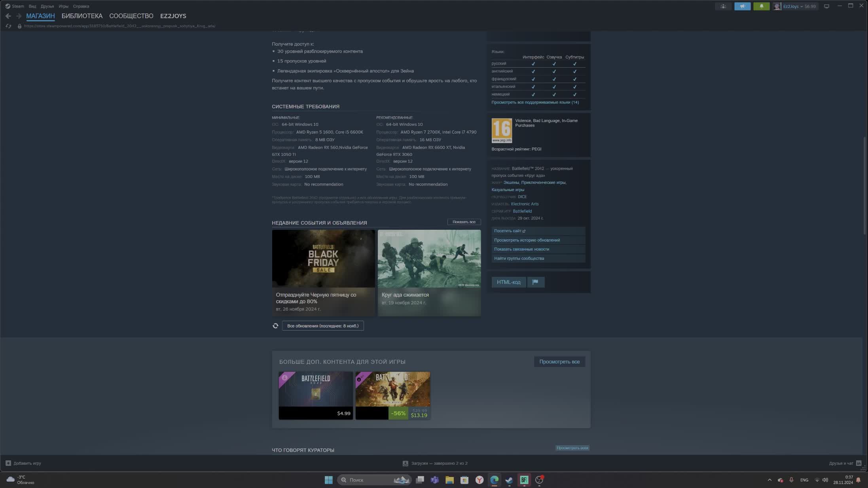The height and width of the screenshot is (488, 868).
Task: Open Найти группы сообщества
Action: [x=538, y=258]
